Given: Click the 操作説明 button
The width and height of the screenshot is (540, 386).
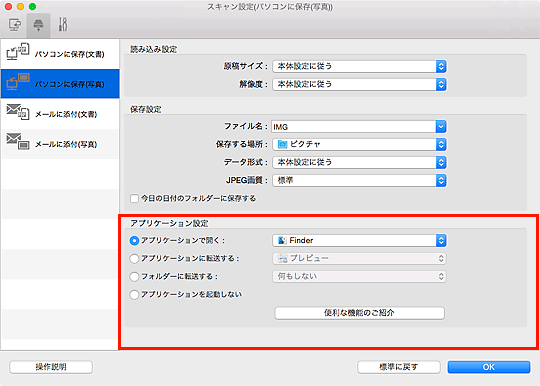Looking at the screenshot, I should point(51,367).
